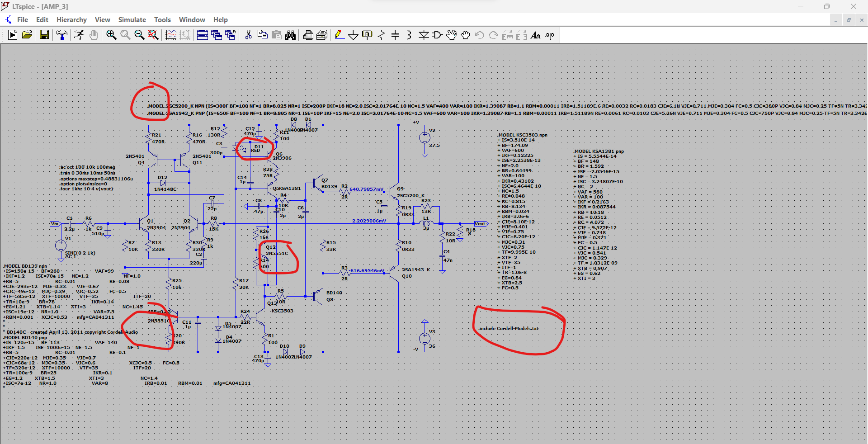Select the Label Net tool
This screenshot has height=444, width=868.
click(368, 35)
